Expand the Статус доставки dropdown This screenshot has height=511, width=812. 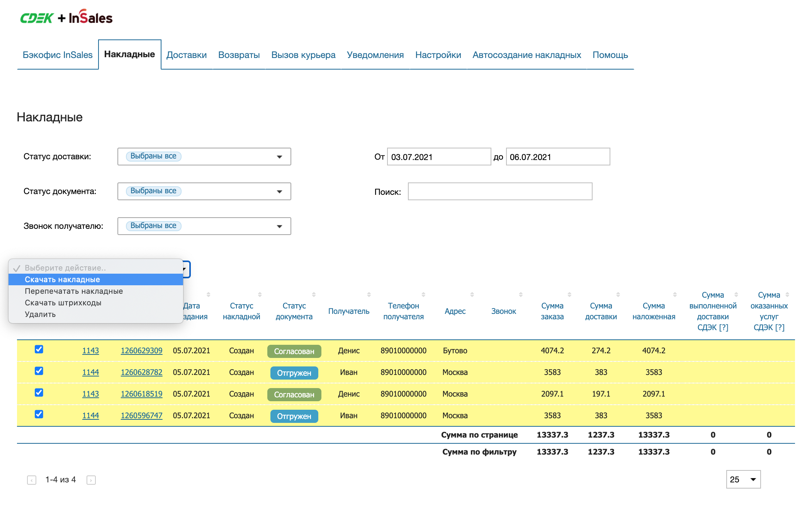pyautogui.click(x=204, y=157)
